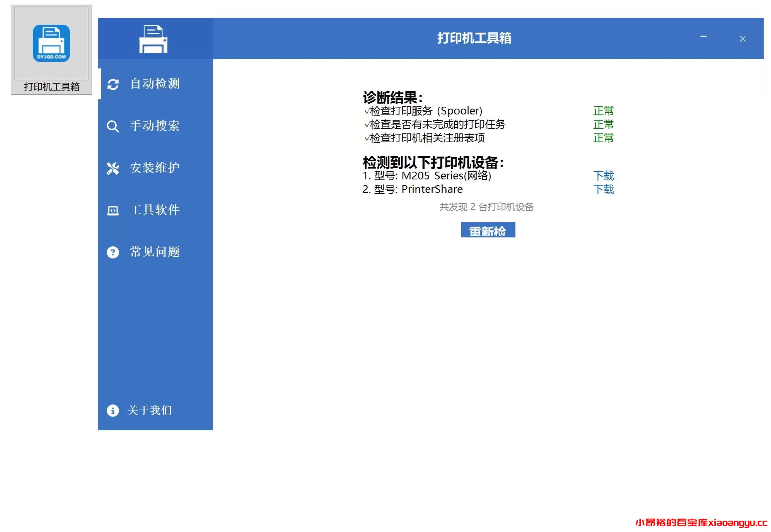Download driver for M205 Series(网络) printer
Screen dimensions: 771x532
[604, 176]
